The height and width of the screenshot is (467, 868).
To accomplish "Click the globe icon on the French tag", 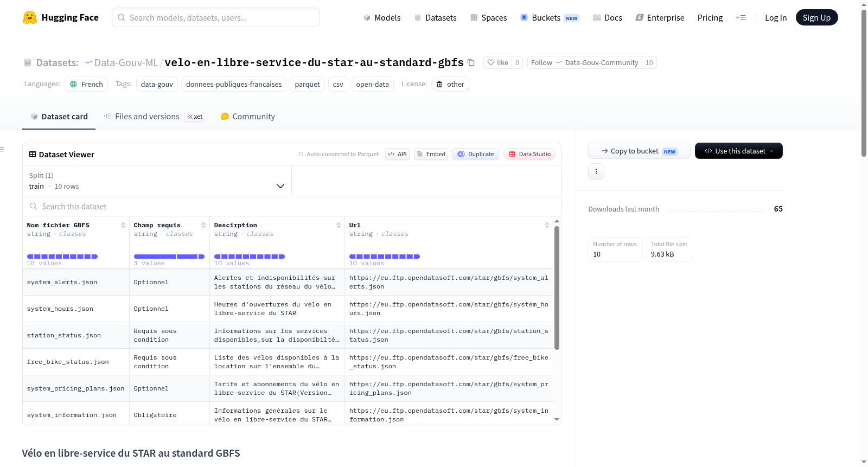I will 73,84.
